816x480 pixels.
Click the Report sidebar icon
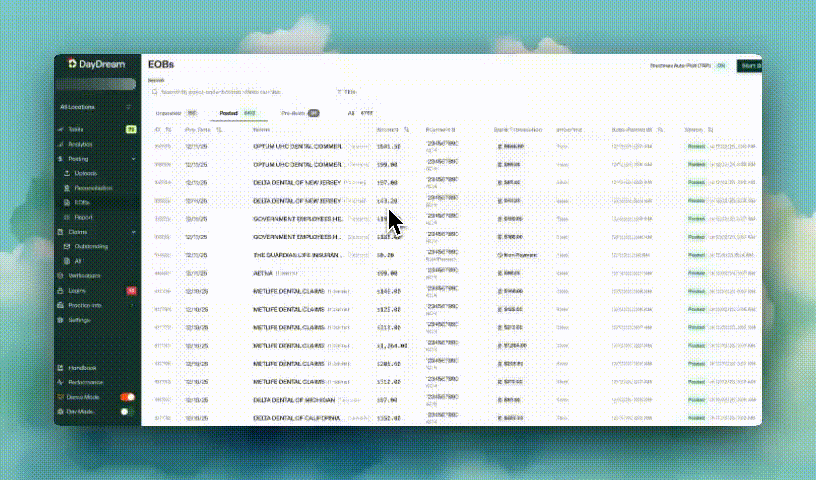pos(67,217)
